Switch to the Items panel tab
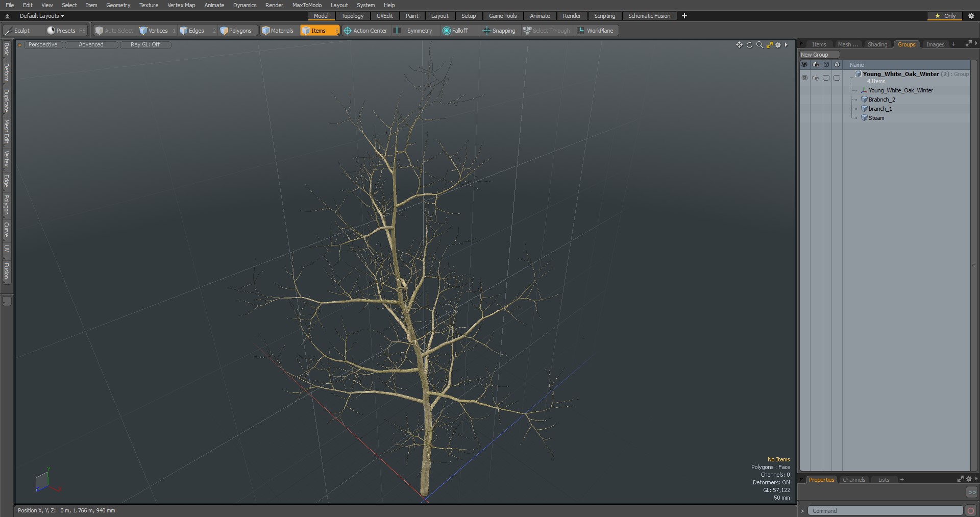The width and height of the screenshot is (980, 517). 819,44
